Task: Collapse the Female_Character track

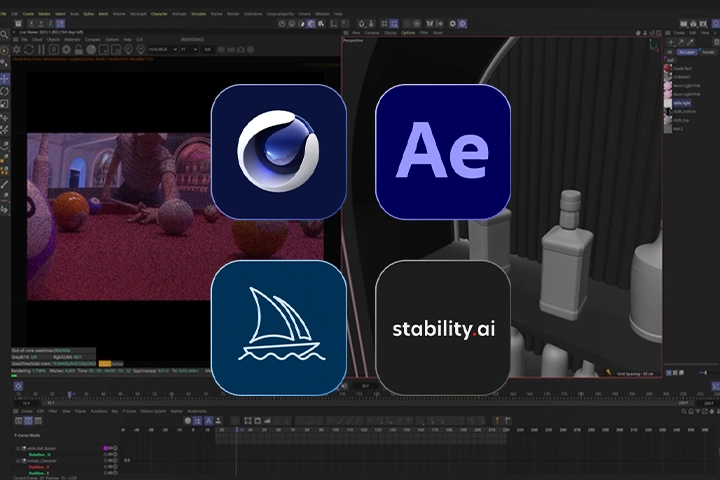Action: click(x=18, y=461)
